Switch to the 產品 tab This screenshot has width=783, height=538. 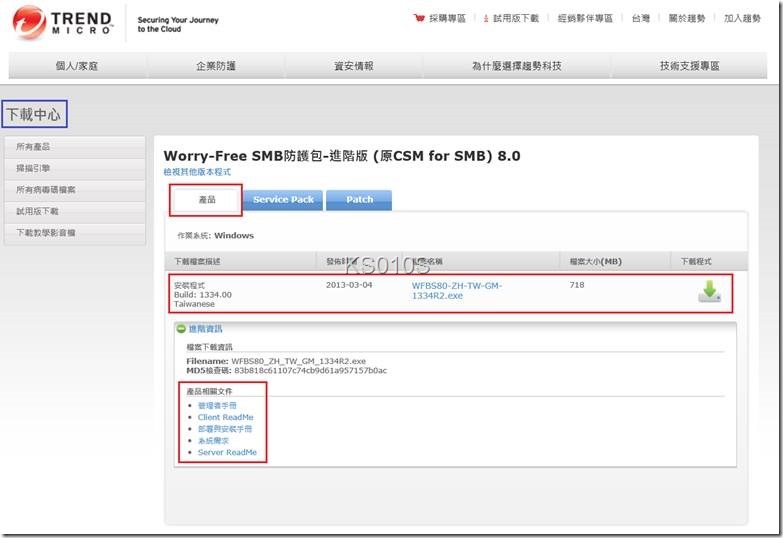click(x=206, y=200)
